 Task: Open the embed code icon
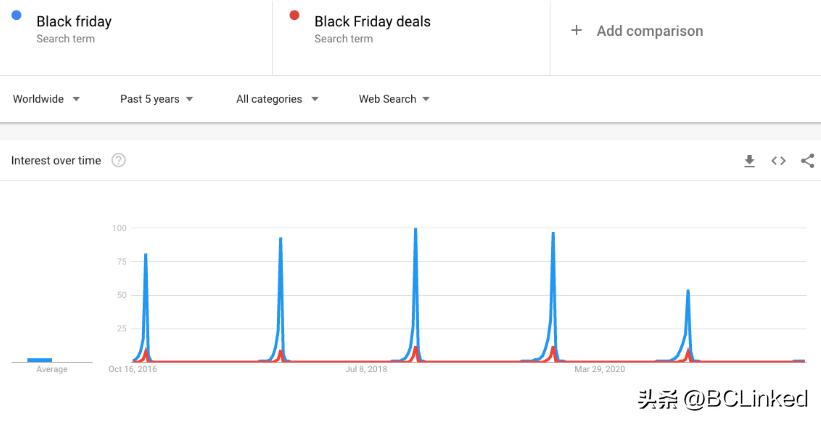coord(778,161)
